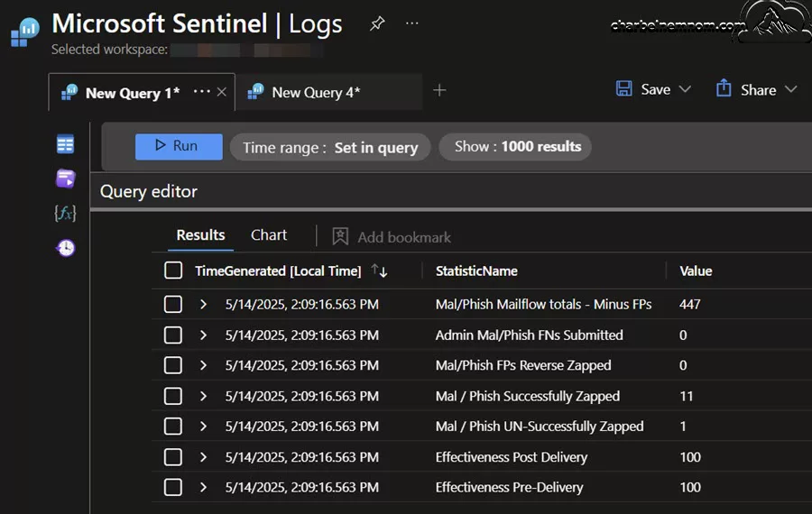Viewport: 812px width, 514px height.
Task: Select the value 11 cell
Action: [687, 397]
